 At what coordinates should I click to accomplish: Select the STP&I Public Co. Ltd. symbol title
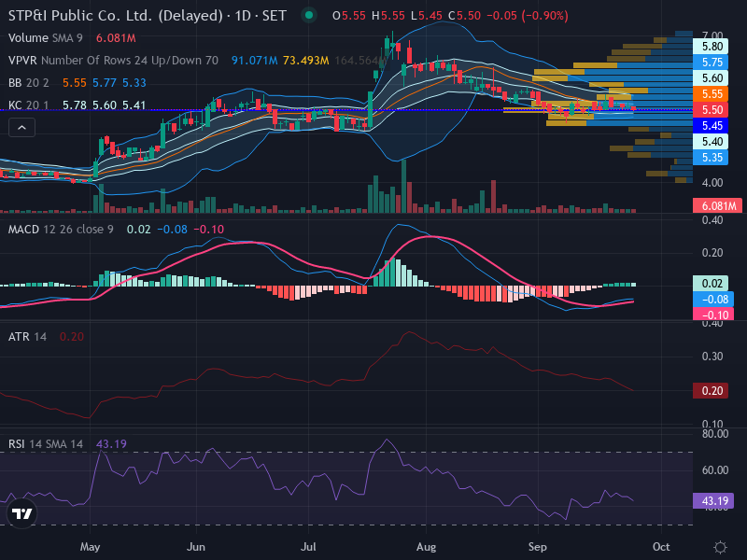pyautogui.click(x=148, y=16)
